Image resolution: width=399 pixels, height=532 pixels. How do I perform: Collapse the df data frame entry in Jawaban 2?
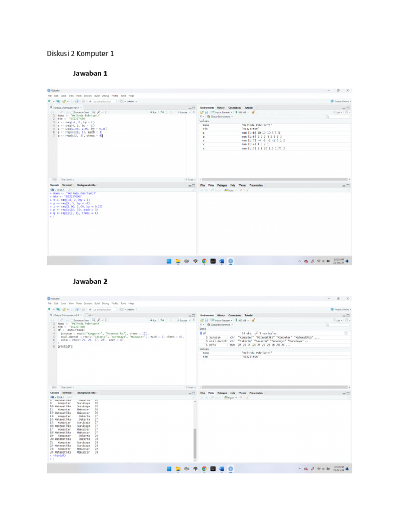click(x=201, y=334)
